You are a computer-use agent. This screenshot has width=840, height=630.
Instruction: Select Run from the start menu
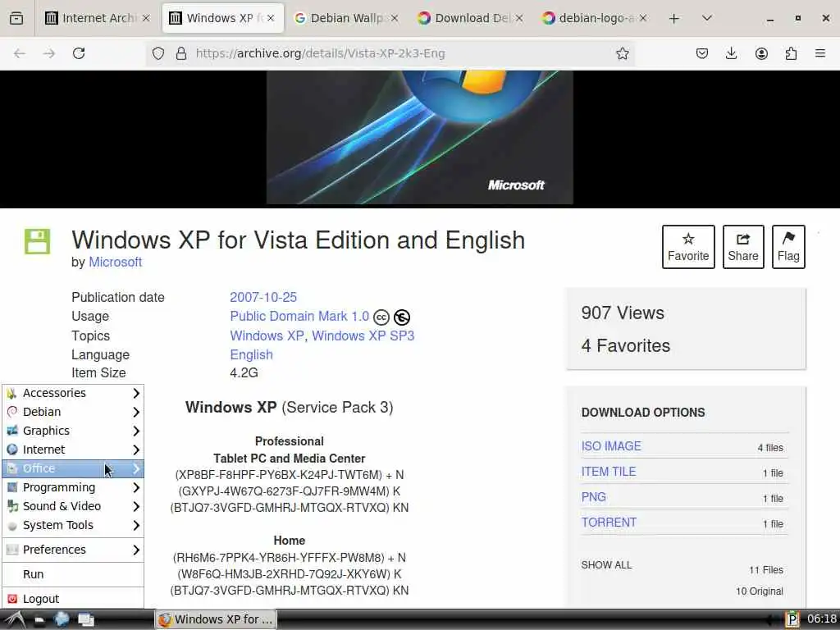pyautogui.click(x=73, y=574)
